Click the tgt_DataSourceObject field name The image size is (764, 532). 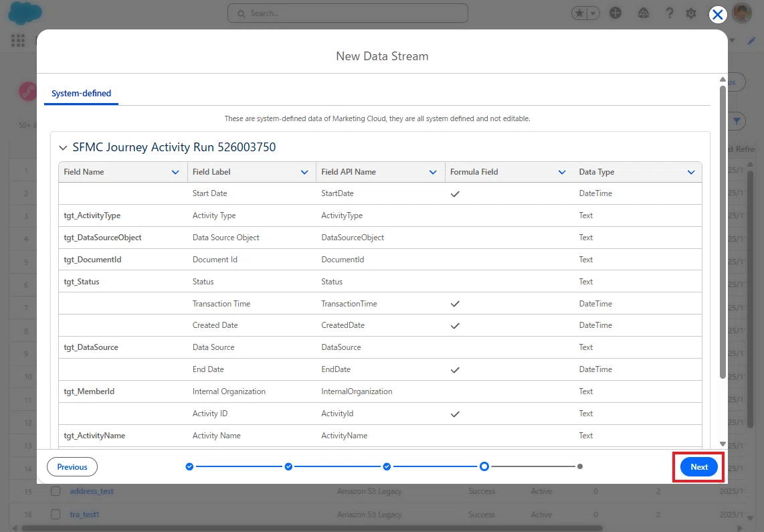pyautogui.click(x=103, y=238)
